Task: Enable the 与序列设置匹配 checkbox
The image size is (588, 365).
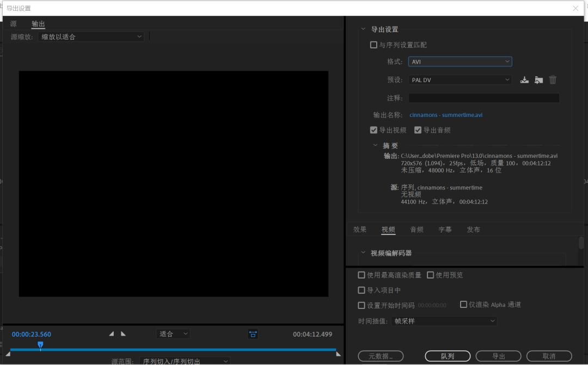Action: coord(373,45)
